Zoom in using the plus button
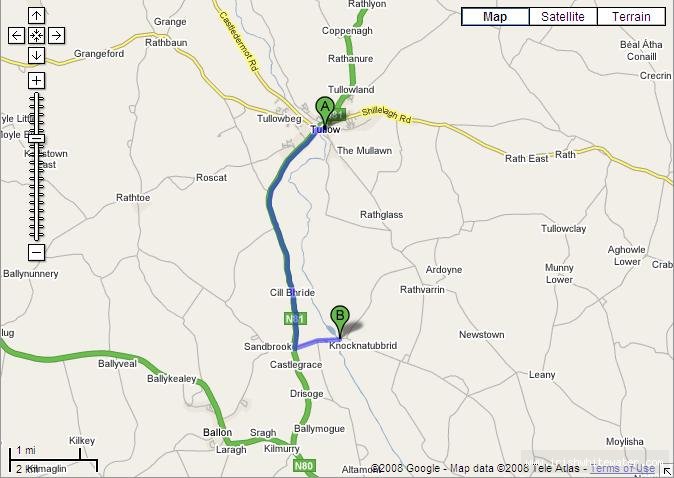This screenshot has height=478, width=674. coord(37,80)
